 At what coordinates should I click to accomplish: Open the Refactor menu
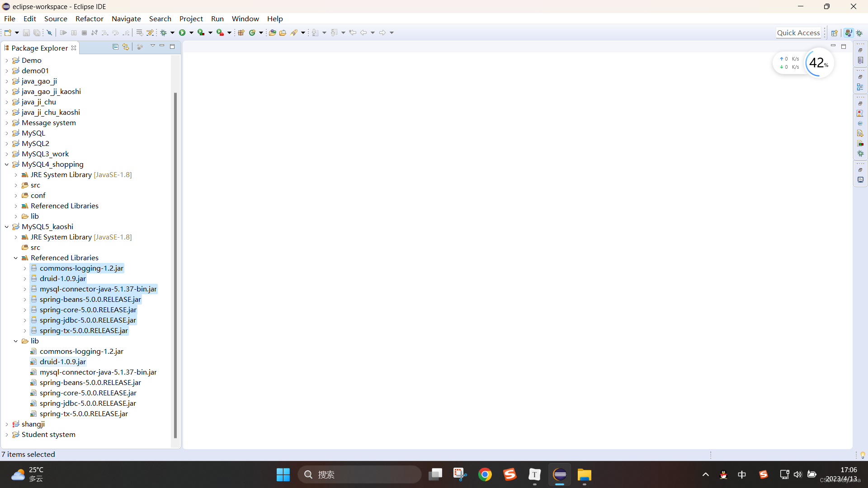(x=90, y=19)
